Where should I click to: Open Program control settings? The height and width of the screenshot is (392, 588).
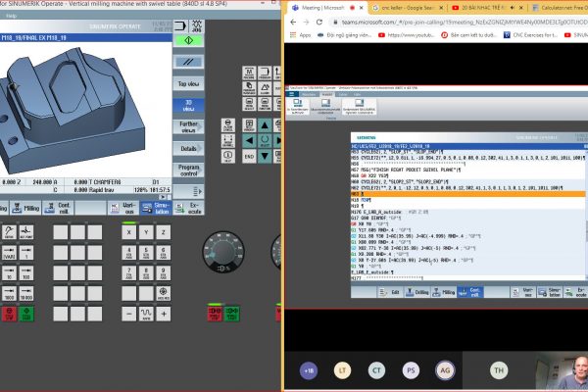(189, 170)
